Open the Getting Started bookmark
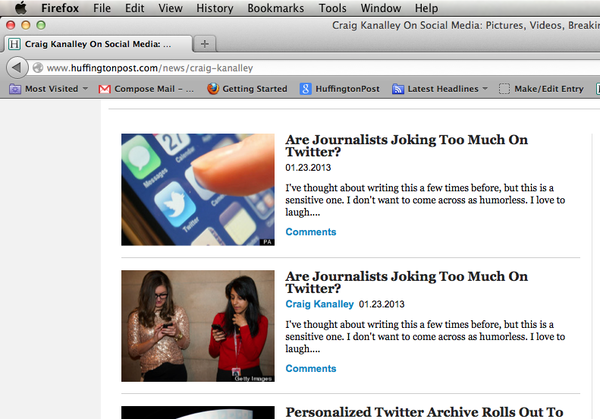Screen dimensions: 600x419 pos(247,89)
